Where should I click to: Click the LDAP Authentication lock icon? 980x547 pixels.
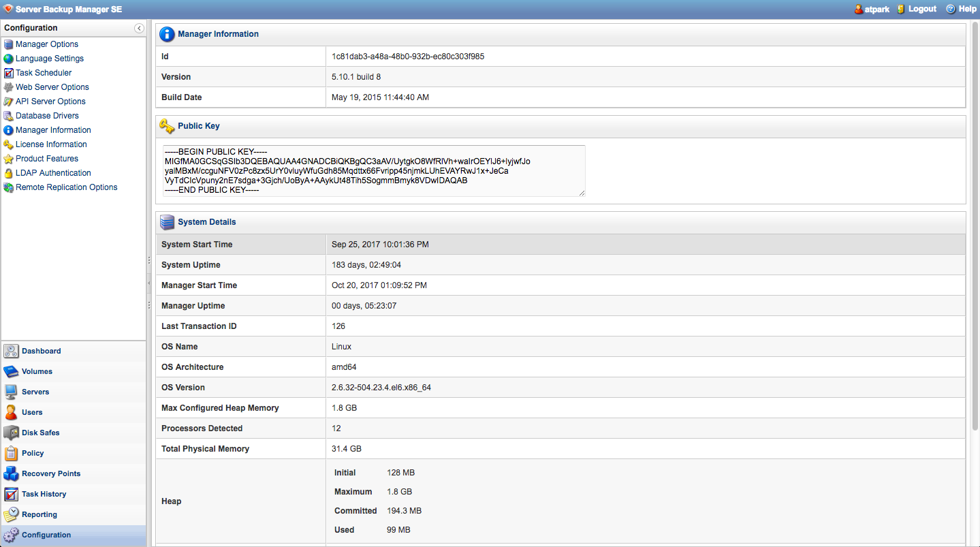pos(8,173)
